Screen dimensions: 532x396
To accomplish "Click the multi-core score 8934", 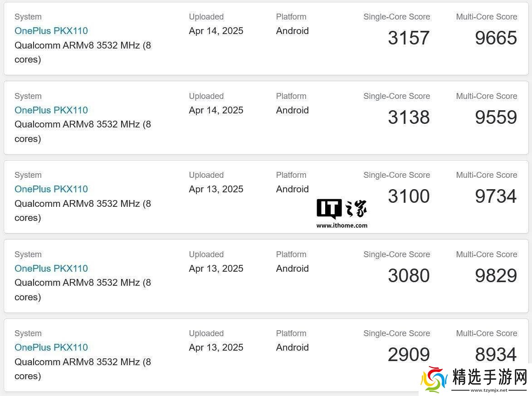I will coord(496,355).
